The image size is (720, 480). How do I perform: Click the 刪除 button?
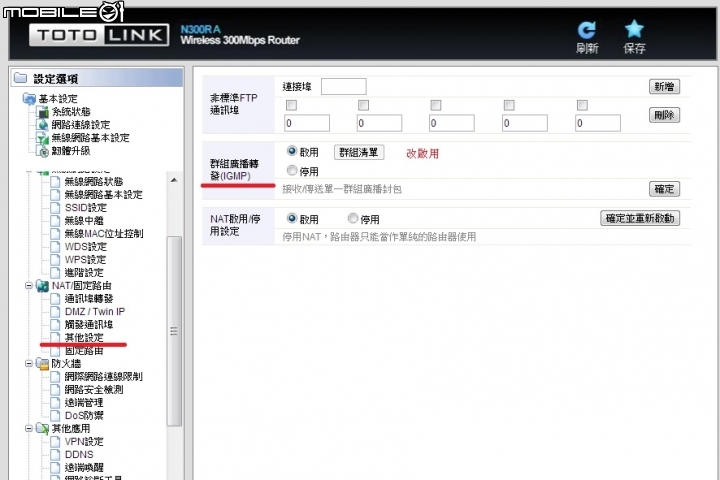664,115
